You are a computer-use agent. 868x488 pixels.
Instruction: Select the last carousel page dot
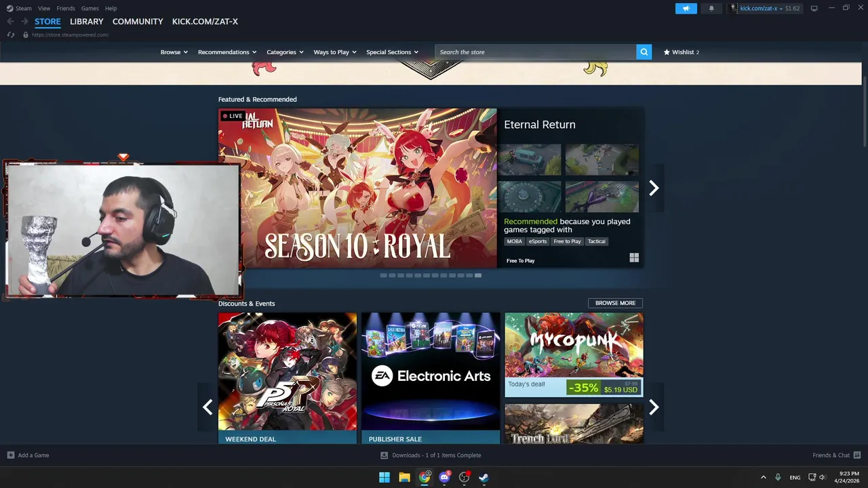point(478,275)
